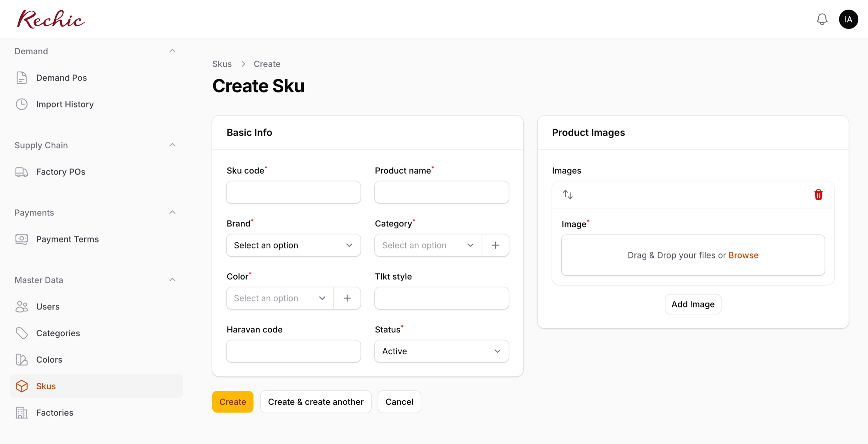Open the Status dropdown showing Active
The width and height of the screenshot is (868, 444).
click(x=442, y=351)
